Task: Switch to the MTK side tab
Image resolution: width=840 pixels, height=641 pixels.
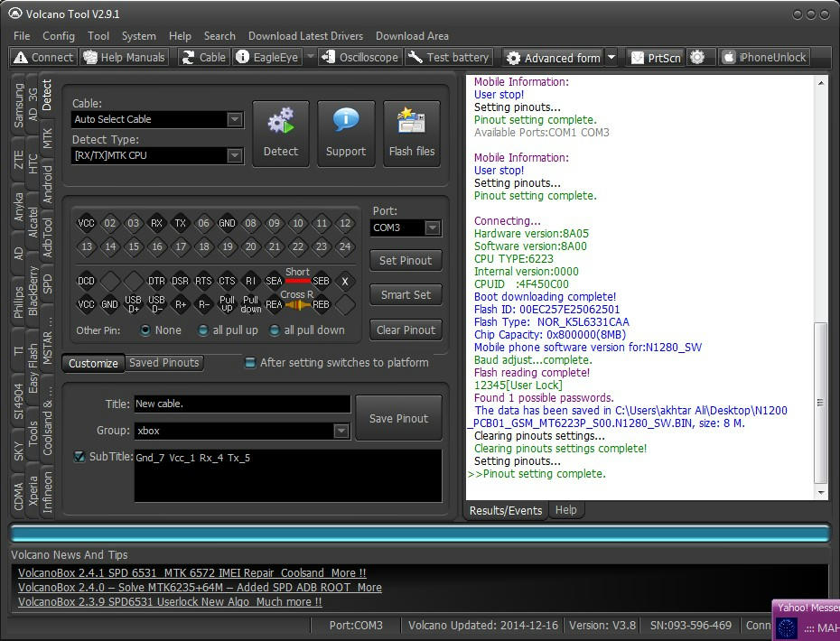Action: coord(48,138)
